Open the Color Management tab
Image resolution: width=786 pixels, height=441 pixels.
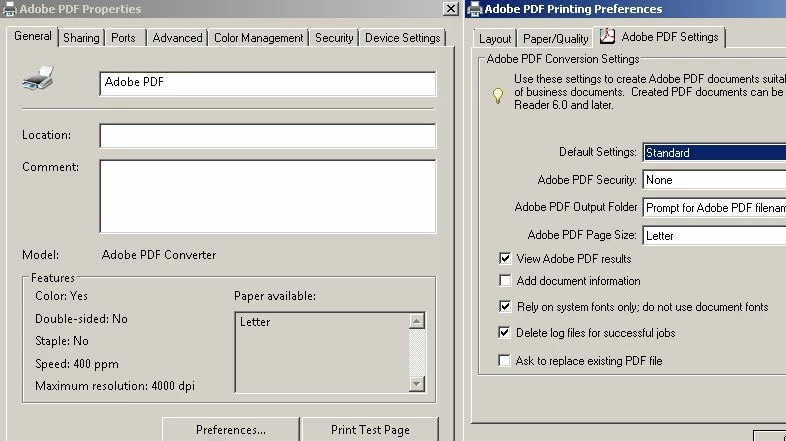[259, 38]
